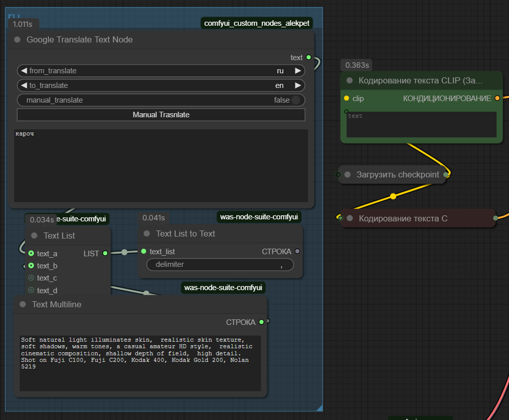Click the green LIST output port
This screenshot has width=509, height=420.
pos(105,253)
